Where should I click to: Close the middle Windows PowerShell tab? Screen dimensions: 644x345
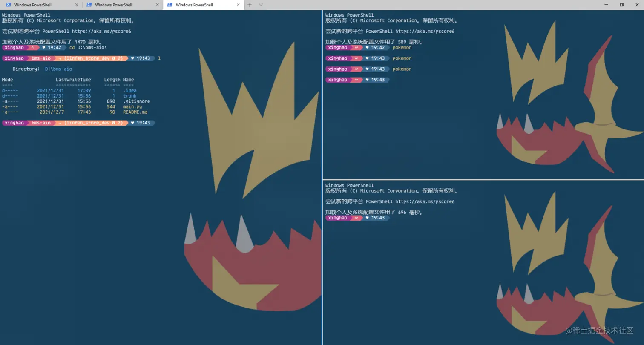coord(157,5)
